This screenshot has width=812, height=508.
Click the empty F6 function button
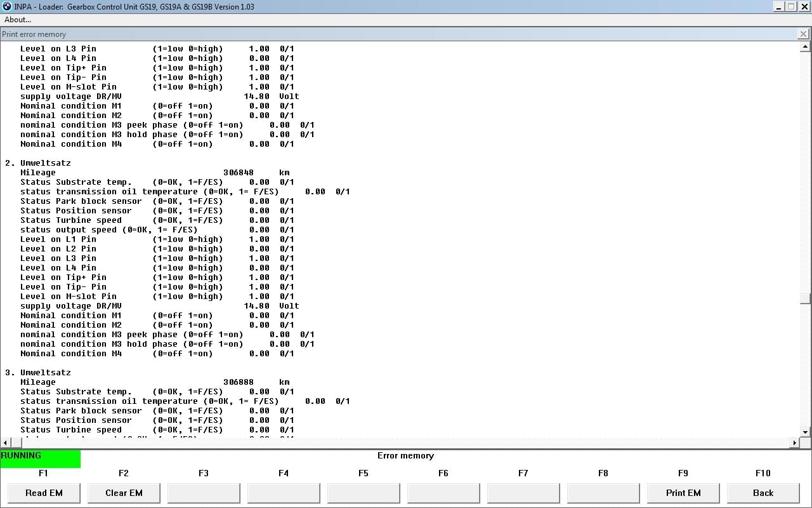[x=443, y=493]
